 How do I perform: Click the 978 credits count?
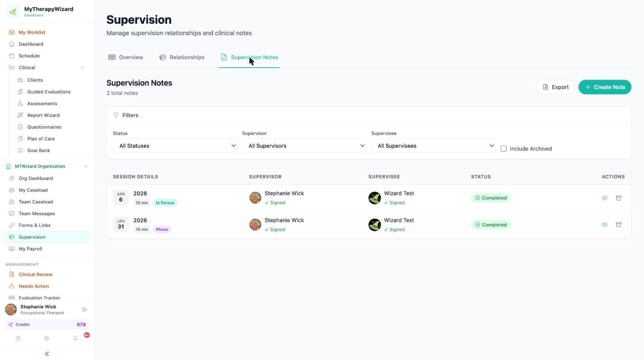(x=81, y=325)
